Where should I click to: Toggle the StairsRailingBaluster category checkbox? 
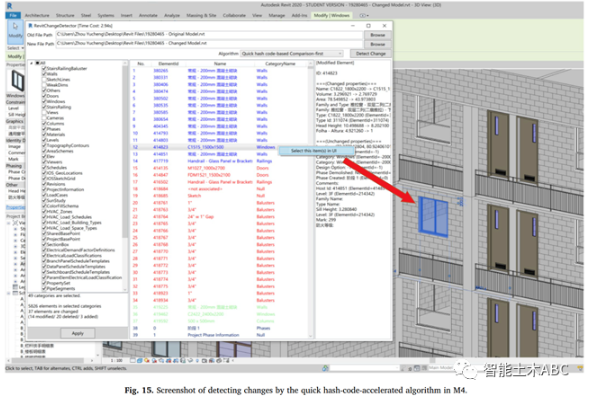click(44, 69)
